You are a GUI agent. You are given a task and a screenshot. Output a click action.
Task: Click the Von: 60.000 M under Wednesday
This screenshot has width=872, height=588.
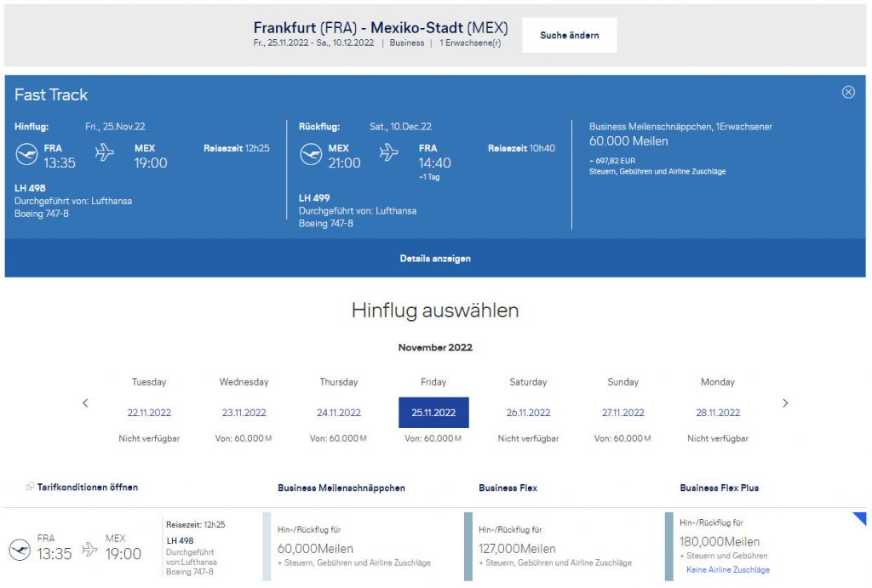[x=244, y=438]
